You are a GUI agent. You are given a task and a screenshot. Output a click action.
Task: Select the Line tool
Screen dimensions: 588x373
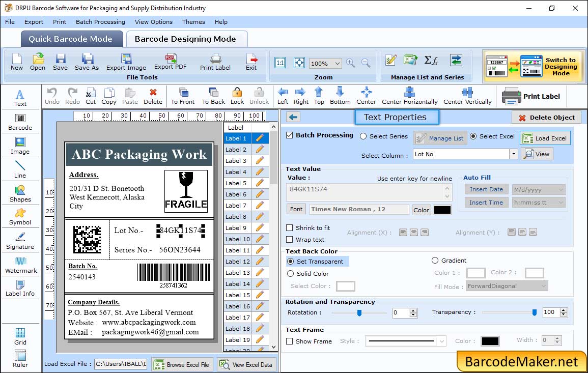click(x=20, y=169)
